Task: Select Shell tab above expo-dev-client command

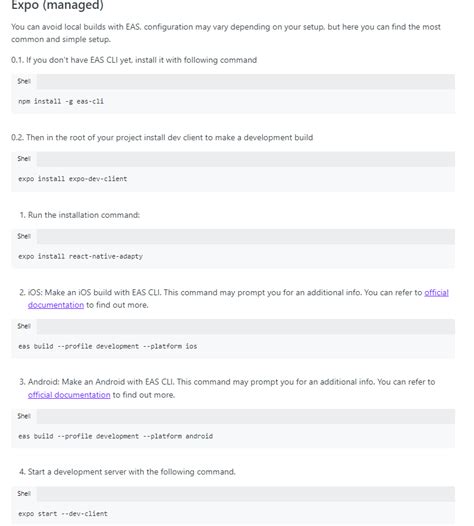Action: pyautogui.click(x=24, y=159)
